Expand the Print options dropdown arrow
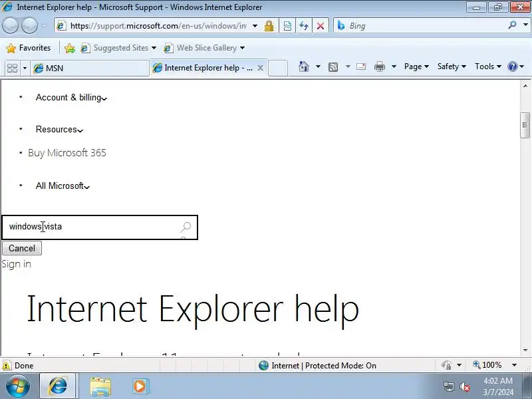Viewport: 532px width, 399px height. point(394,66)
